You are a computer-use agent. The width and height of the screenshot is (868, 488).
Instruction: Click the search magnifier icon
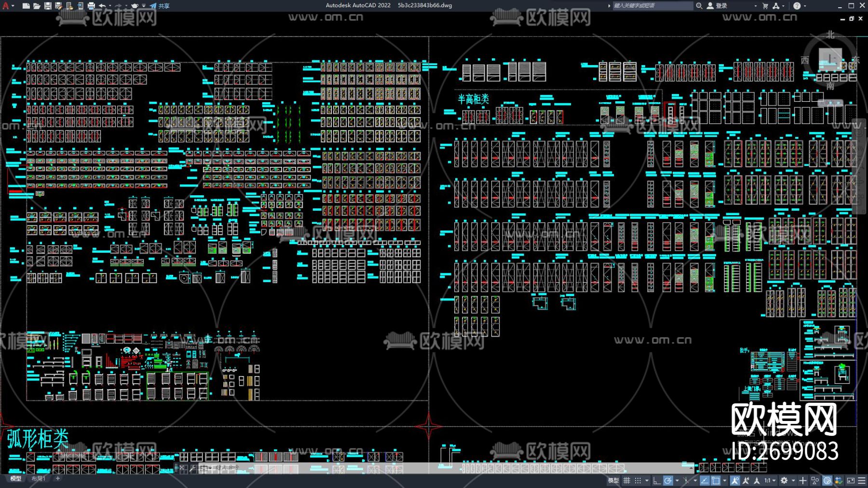[x=699, y=6]
